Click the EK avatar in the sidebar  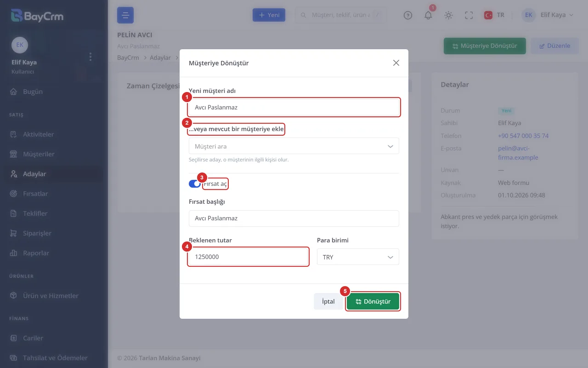20,45
